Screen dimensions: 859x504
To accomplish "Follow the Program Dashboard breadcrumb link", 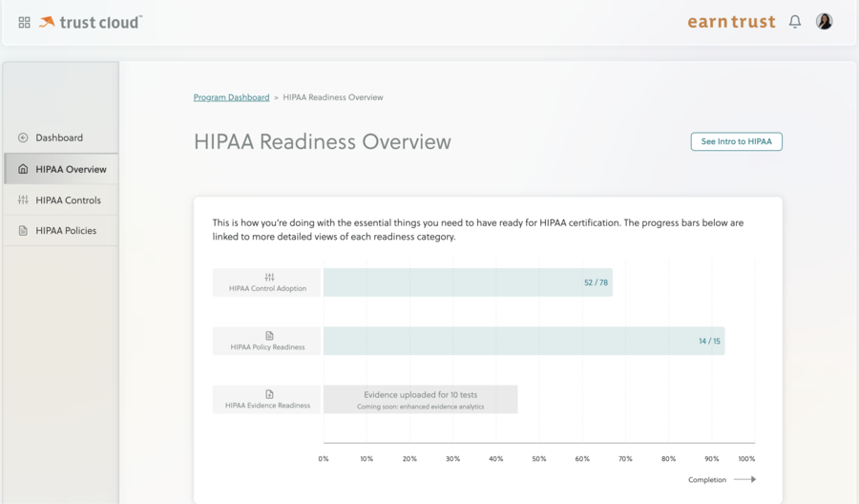I will [x=231, y=97].
